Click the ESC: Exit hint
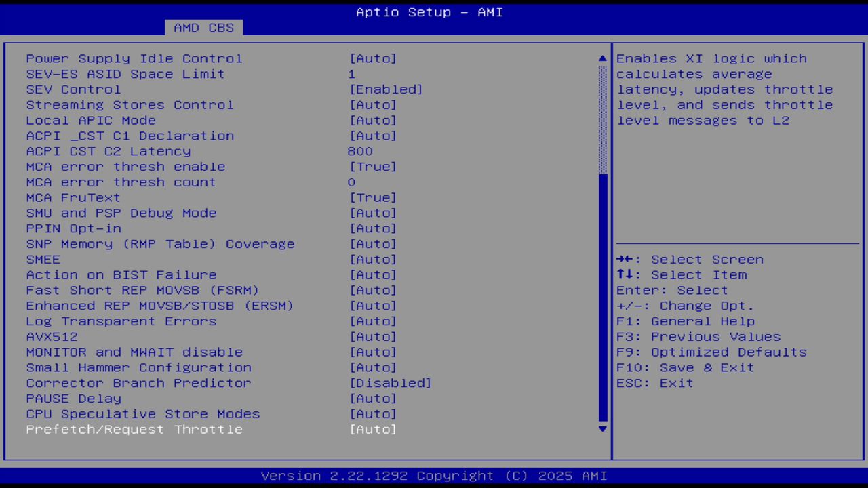 coord(655,384)
